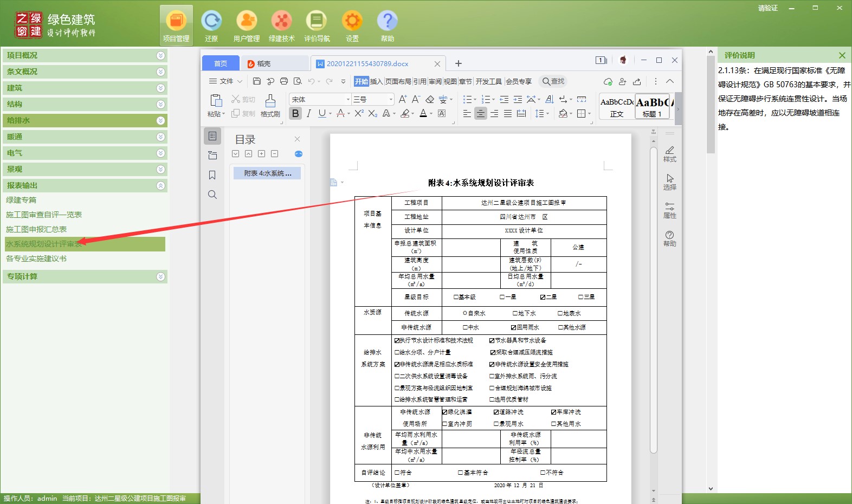The width and height of the screenshot is (852, 504).
Task: Switch to 页面布局 ribbon tab
Action: tap(398, 81)
